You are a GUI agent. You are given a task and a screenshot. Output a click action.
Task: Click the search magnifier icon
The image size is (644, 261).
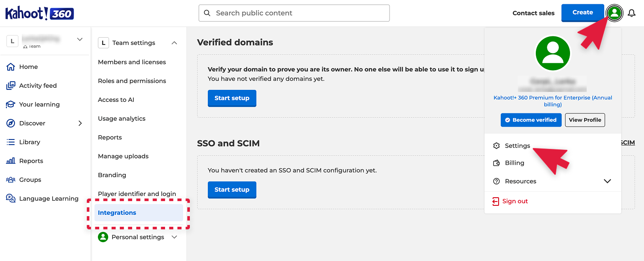coord(207,13)
